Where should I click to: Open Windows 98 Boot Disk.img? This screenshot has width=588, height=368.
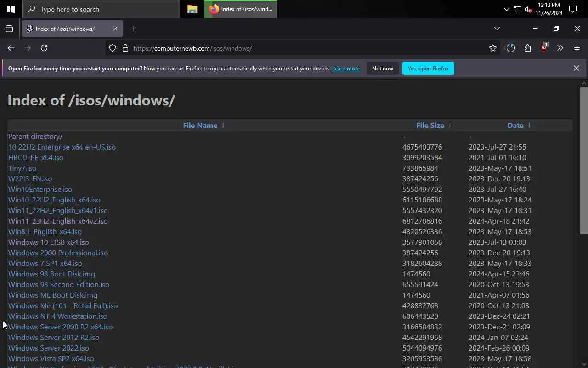pyautogui.click(x=51, y=274)
